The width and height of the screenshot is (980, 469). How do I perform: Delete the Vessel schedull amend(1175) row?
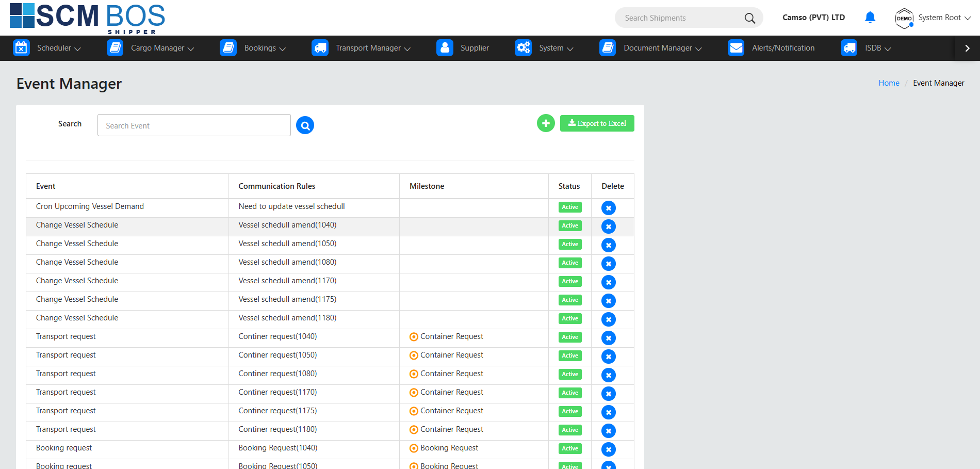click(609, 301)
